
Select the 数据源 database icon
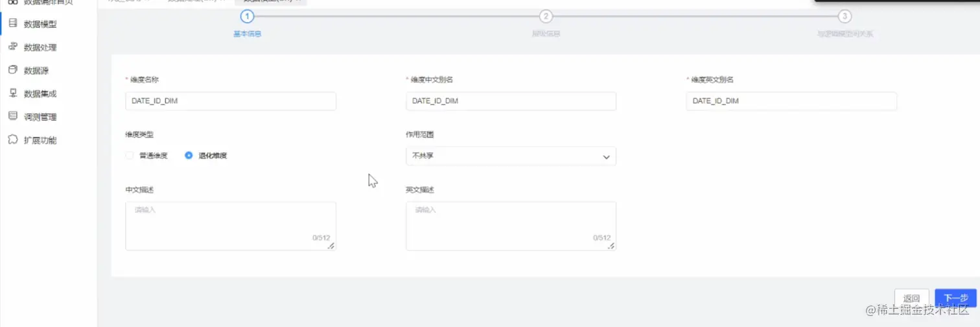[12, 70]
